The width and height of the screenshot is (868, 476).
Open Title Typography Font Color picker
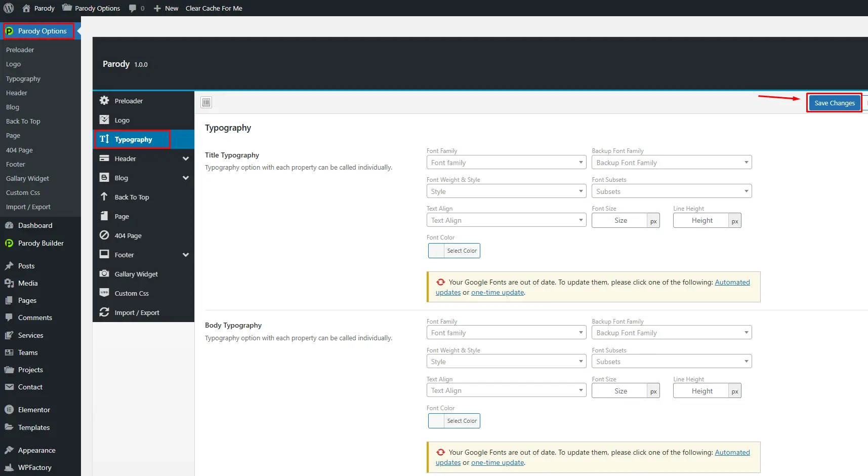click(454, 251)
